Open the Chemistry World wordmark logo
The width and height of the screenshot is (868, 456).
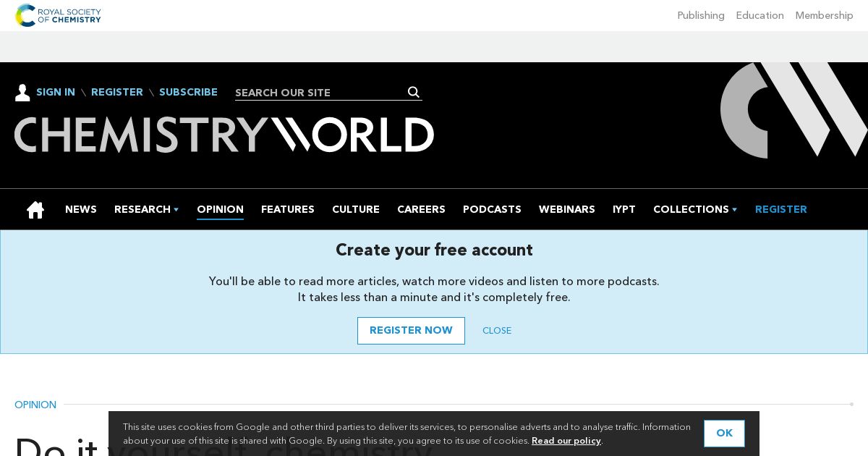[224, 135]
